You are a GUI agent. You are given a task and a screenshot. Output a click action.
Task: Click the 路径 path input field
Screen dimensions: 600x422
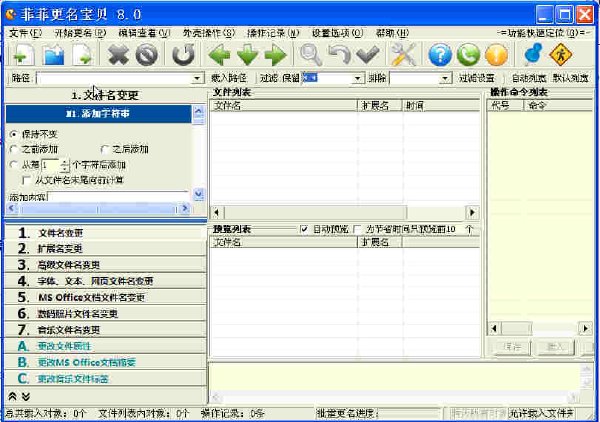click(115, 78)
